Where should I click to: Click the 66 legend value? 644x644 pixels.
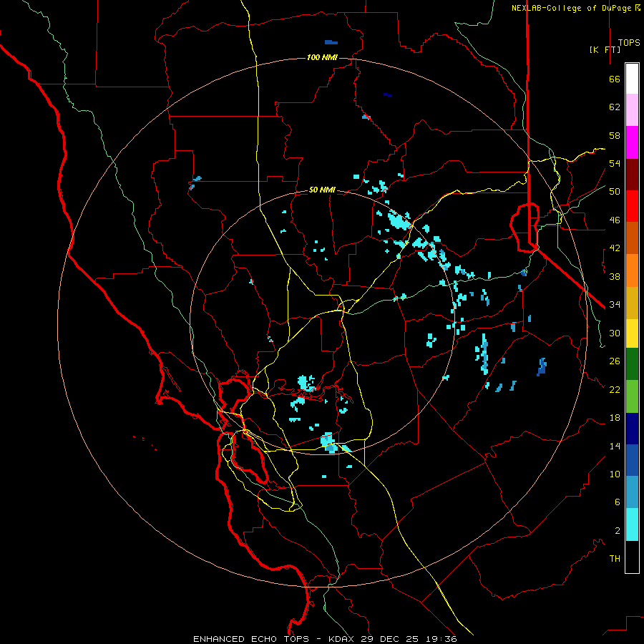pyautogui.click(x=615, y=79)
